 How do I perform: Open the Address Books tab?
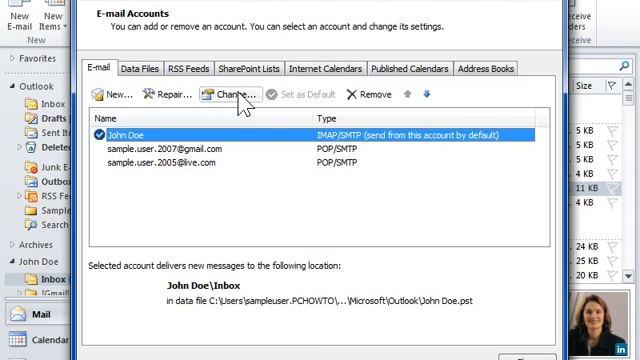[x=486, y=69]
